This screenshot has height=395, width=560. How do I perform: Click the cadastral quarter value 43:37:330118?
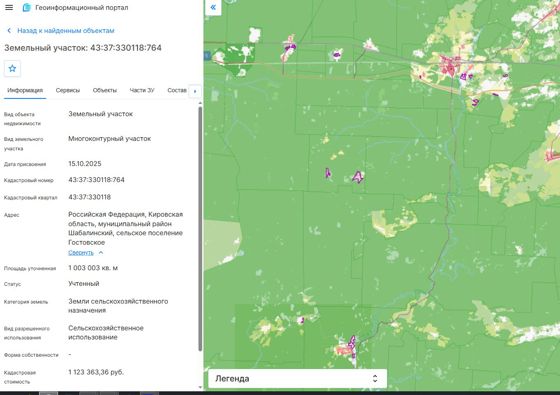click(90, 197)
